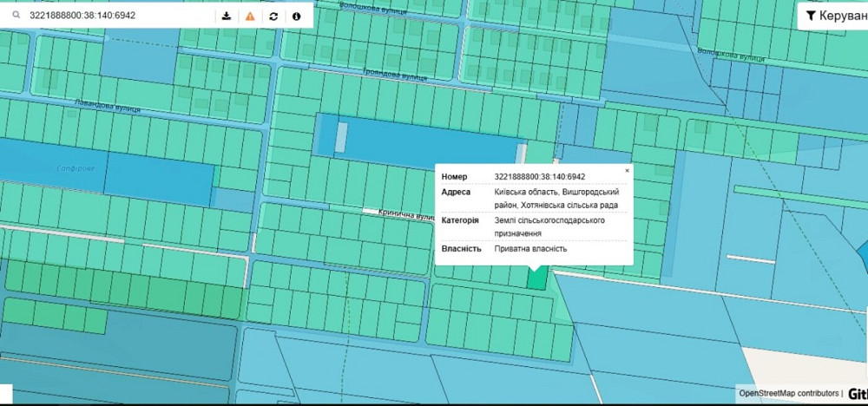
Task: Open the GitHub link in the corner
Action: click(857, 393)
